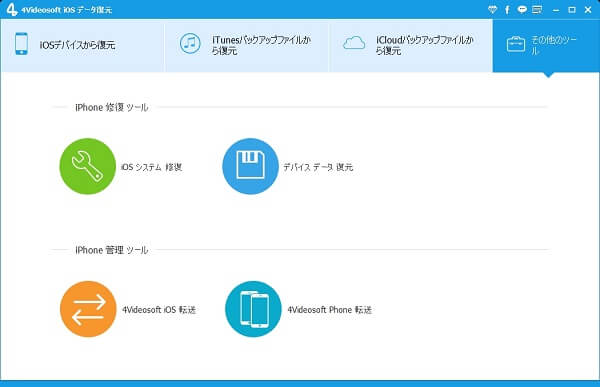Select the その他のツール tab

coord(546,45)
